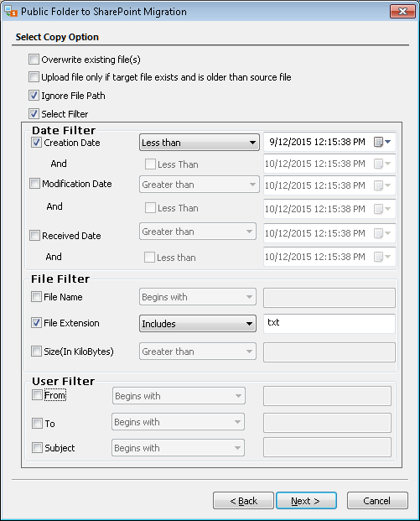Check 'Less than' under Received Date And
This screenshot has width=420, height=521.
pos(149,258)
